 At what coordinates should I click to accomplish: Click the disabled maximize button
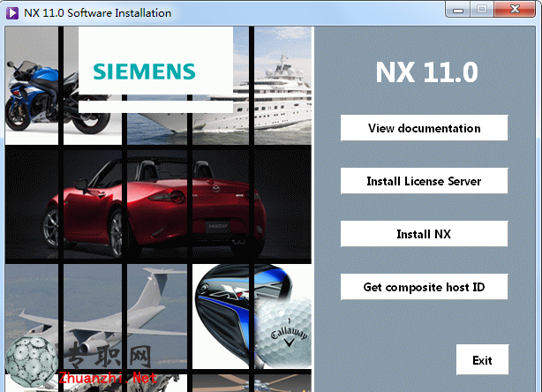482,10
